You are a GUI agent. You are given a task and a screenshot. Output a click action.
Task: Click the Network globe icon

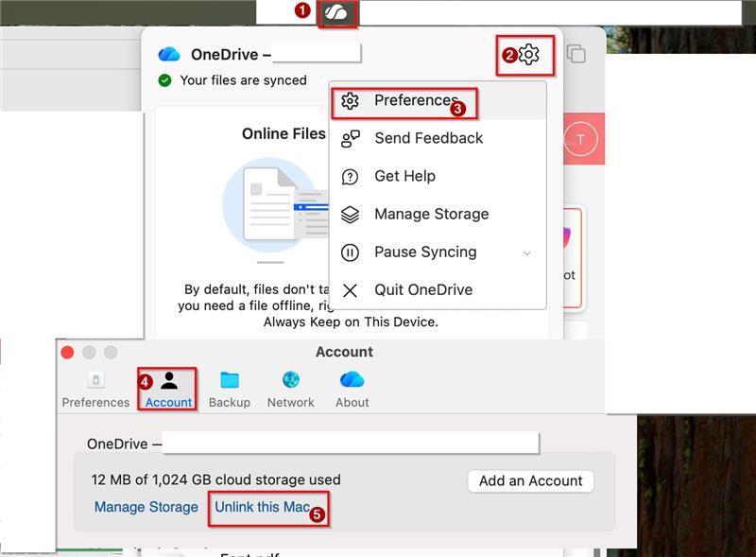291,379
